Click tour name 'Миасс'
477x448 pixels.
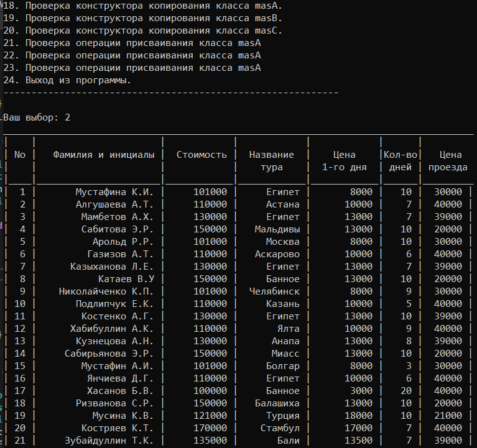(x=286, y=354)
